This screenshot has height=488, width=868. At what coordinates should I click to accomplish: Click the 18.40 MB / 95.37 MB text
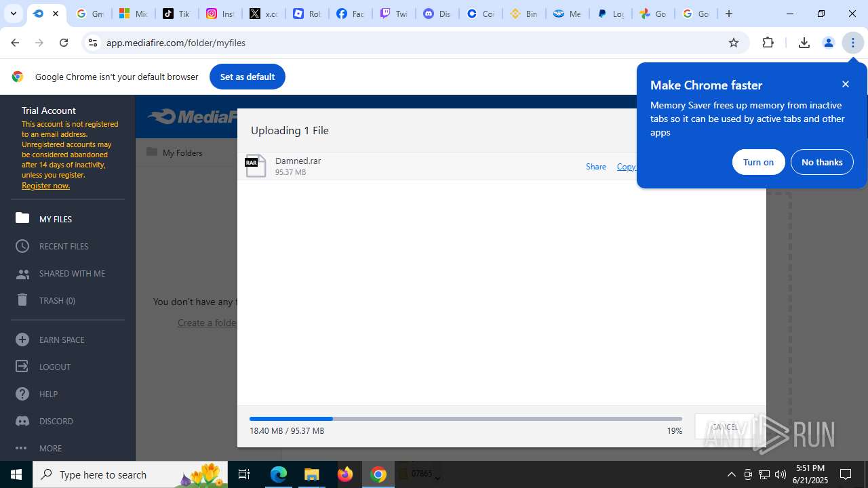[x=287, y=431]
